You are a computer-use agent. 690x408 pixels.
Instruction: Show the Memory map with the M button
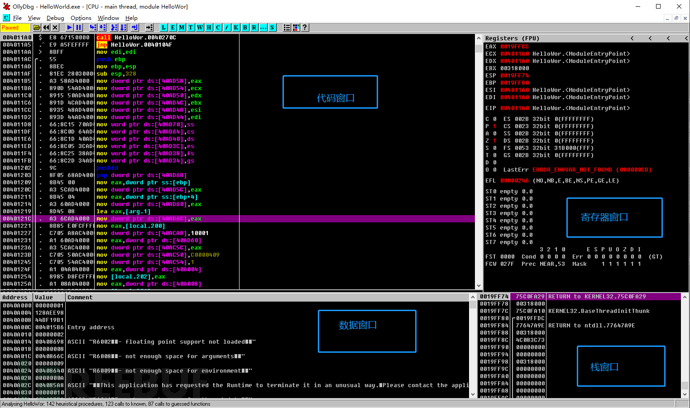tap(182, 27)
